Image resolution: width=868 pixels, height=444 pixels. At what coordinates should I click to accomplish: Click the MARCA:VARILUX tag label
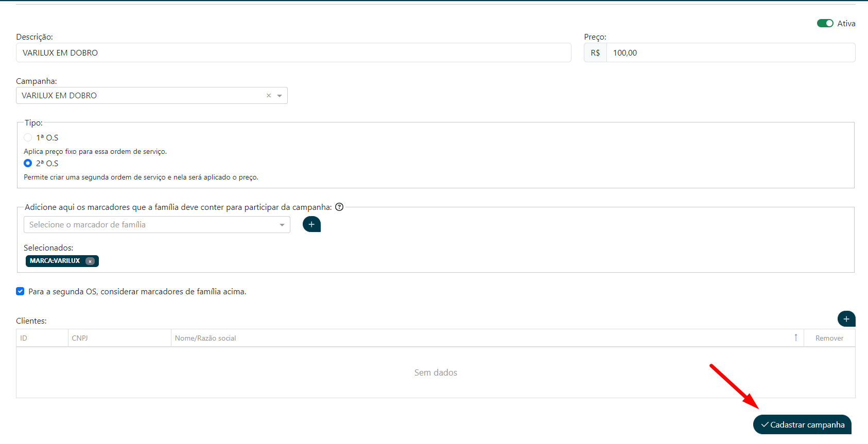(55, 261)
